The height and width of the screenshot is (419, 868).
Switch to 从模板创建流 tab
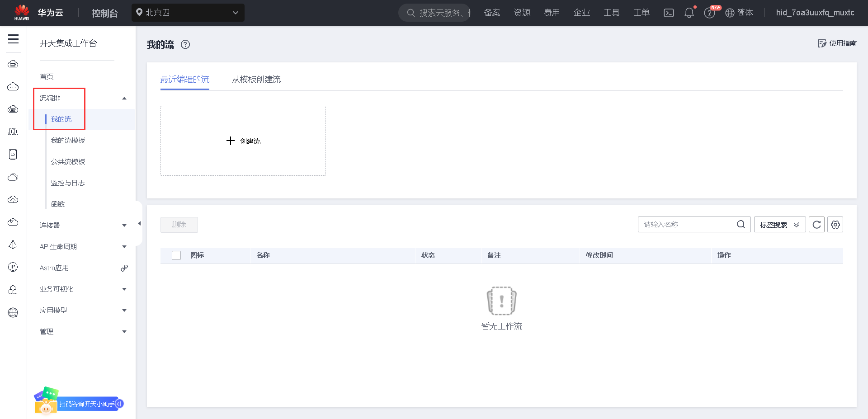click(x=256, y=80)
